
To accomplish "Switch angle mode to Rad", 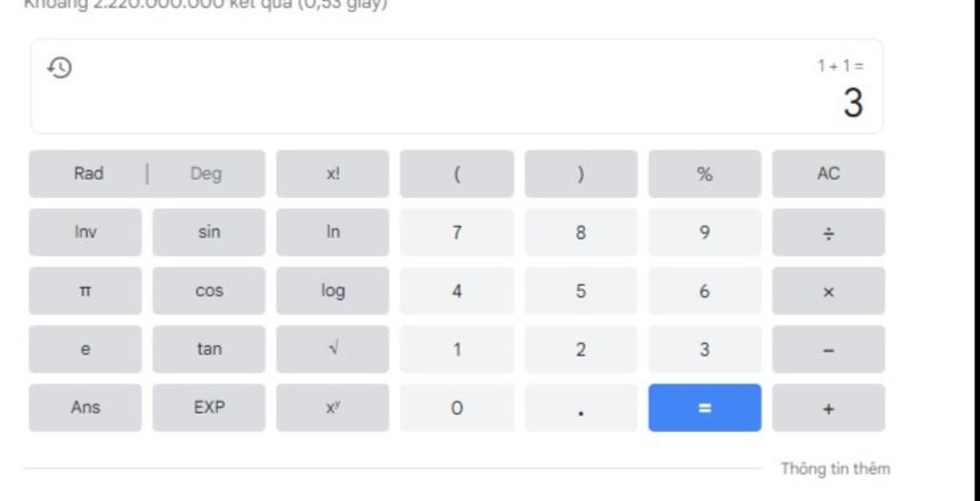I will pos(88,174).
